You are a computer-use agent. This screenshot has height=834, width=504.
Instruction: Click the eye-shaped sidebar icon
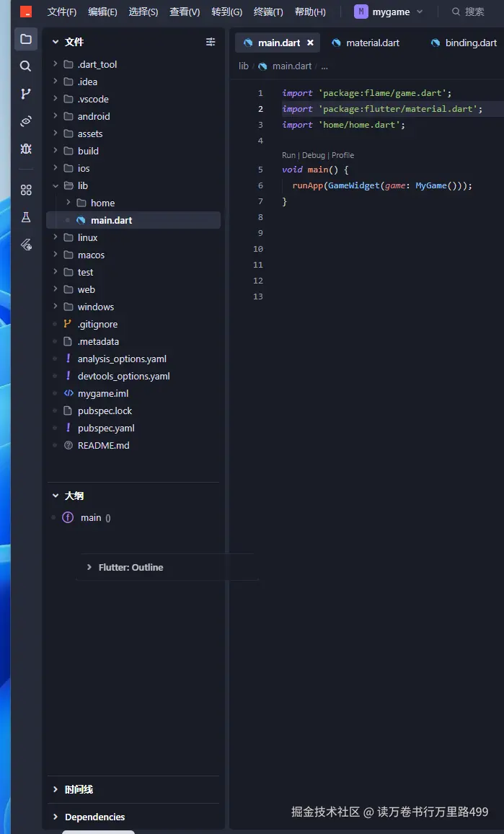click(x=26, y=121)
